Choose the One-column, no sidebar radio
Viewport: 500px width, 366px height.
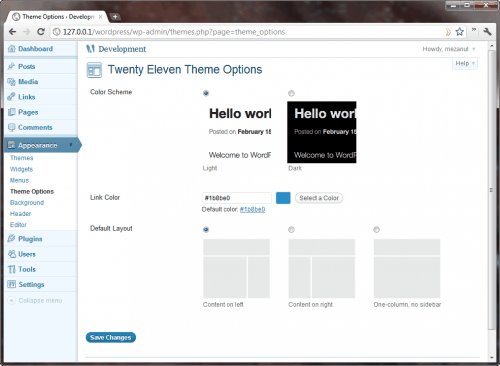pyautogui.click(x=377, y=230)
